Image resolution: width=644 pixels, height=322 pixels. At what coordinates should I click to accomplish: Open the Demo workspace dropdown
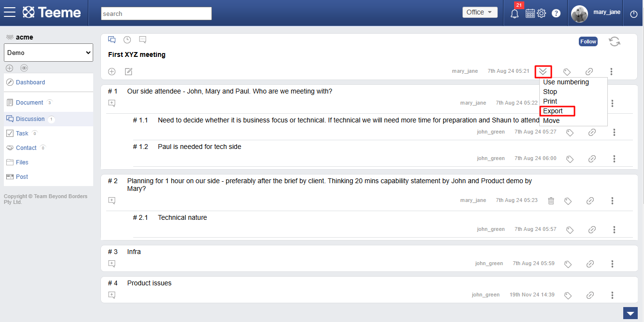pos(48,53)
